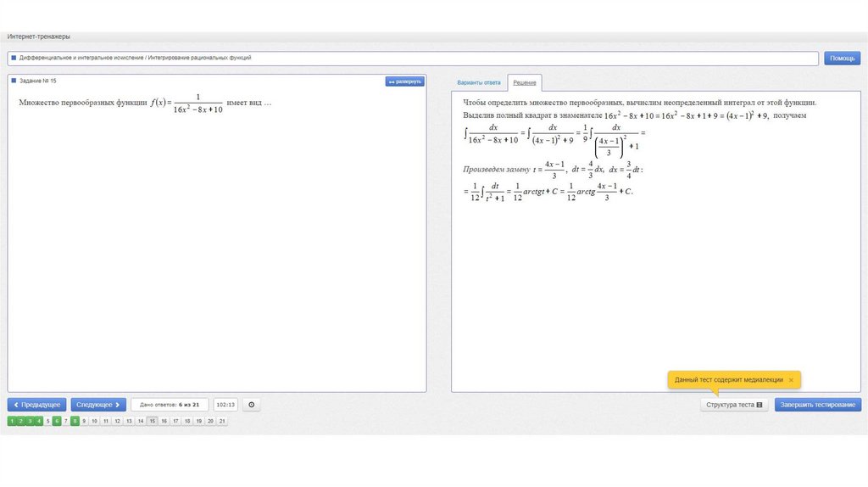Select question number 15 in the navigator
Image resolution: width=868 pixels, height=487 pixels.
pos(152,421)
